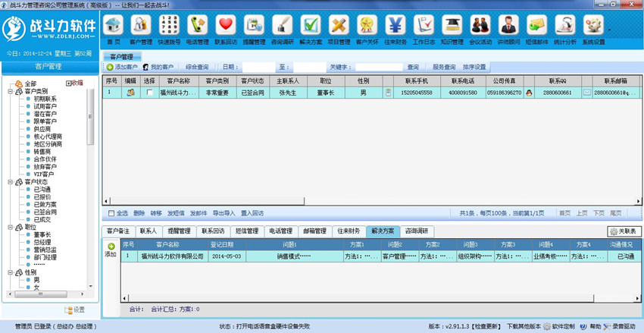Screen dimensions: 644x333
Task: Click the 综合查询 button
Action: (x=197, y=67)
